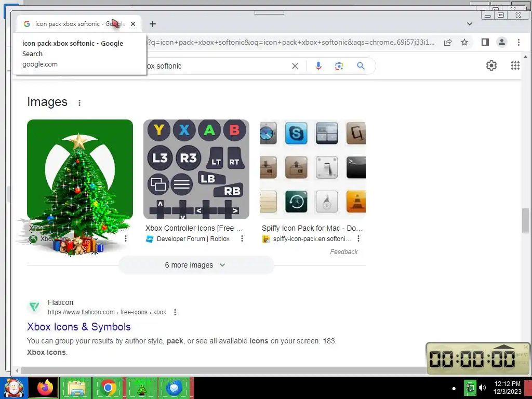Open the tab search chevron
The image size is (532, 399).
coord(470,24)
